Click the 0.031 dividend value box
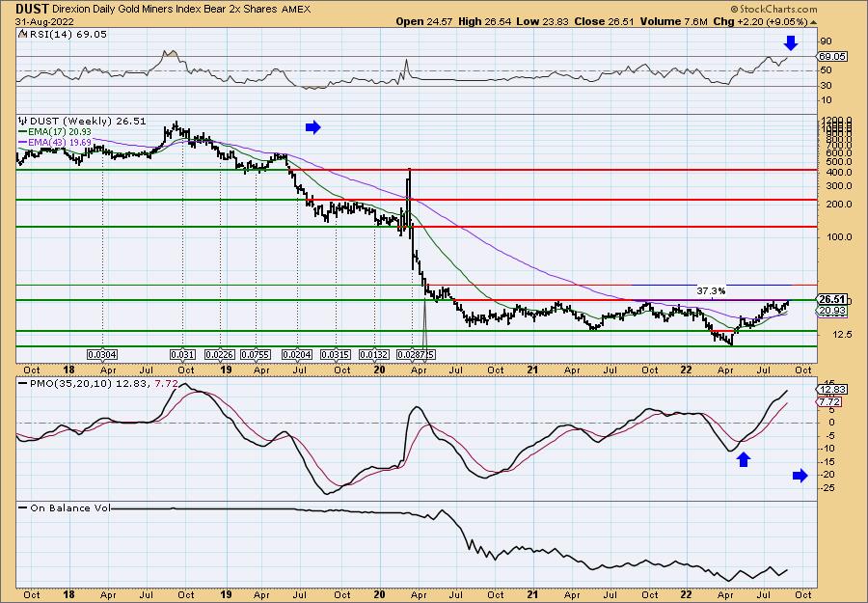Image resolution: width=868 pixels, height=603 pixels. (x=183, y=354)
